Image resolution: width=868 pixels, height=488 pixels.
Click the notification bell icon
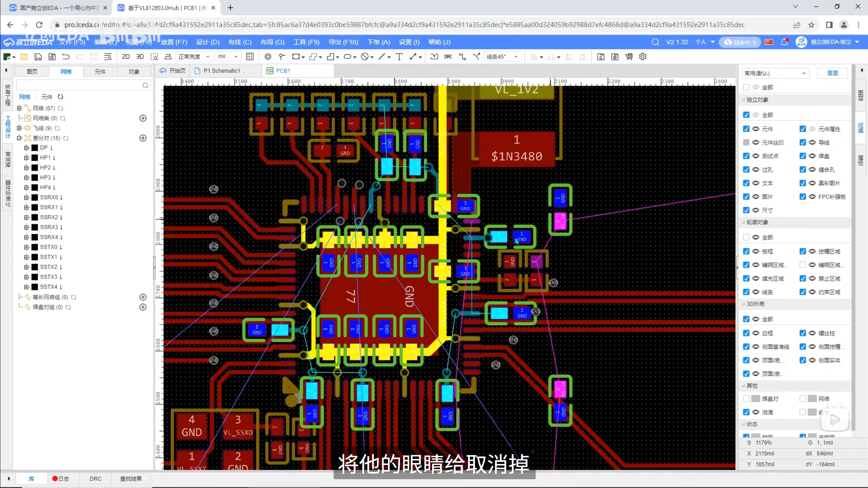click(x=784, y=42)
